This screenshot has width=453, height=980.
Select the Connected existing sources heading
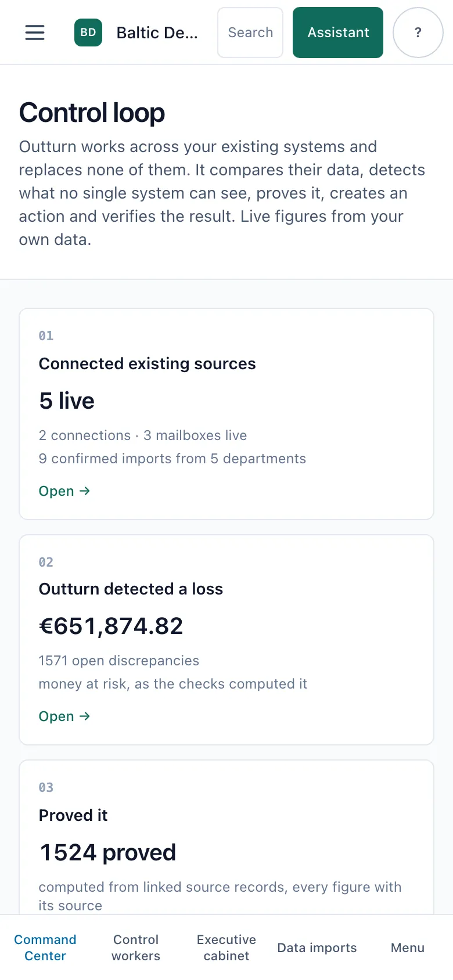point(148,363)
